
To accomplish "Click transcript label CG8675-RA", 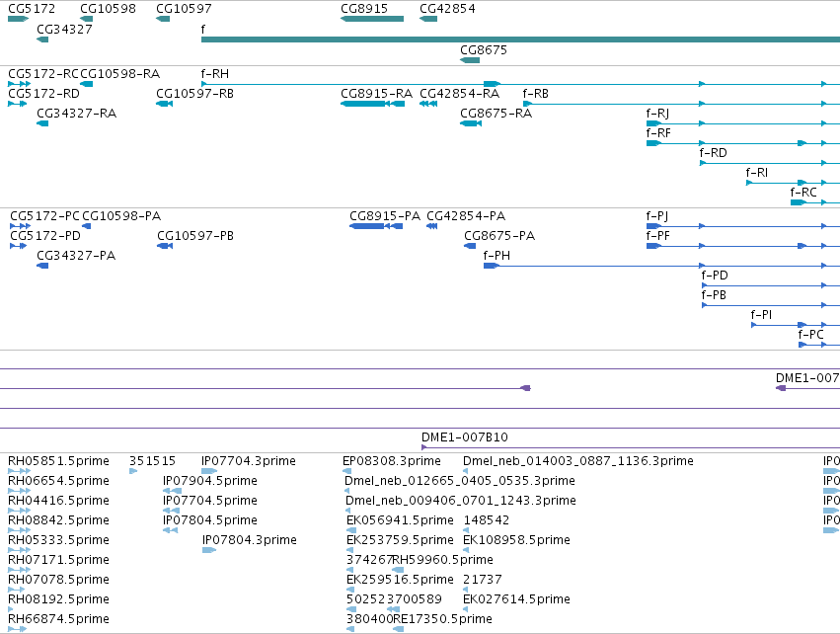I will pos(496,114).
